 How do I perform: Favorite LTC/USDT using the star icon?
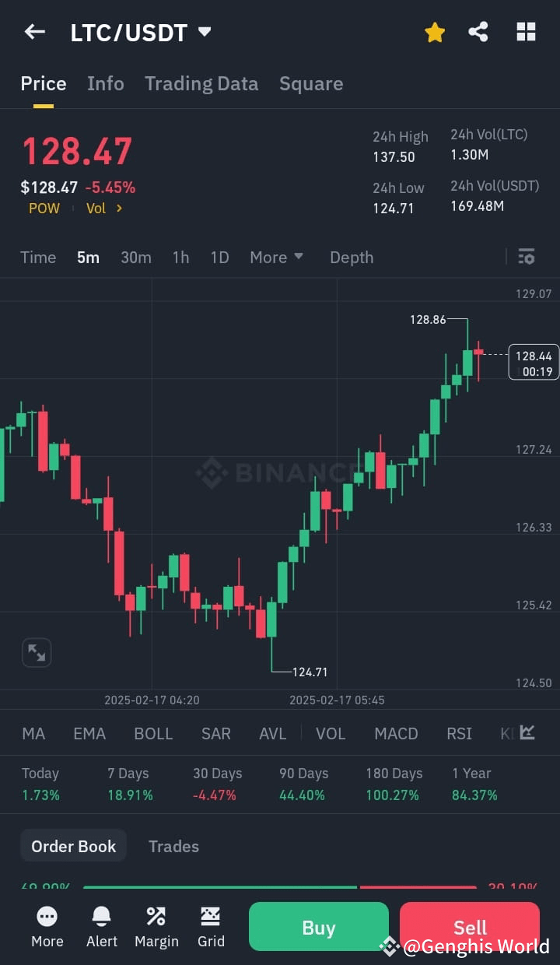[434, 32]
